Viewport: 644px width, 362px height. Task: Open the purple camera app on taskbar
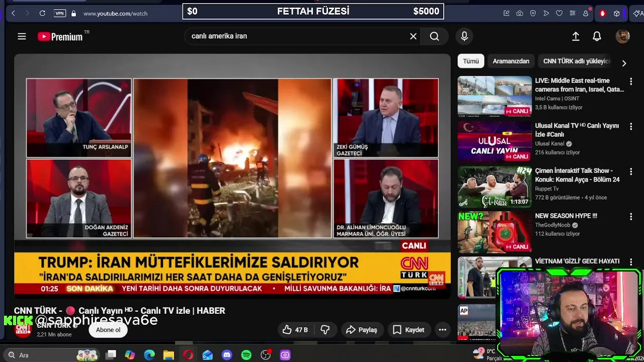(285, 355)
